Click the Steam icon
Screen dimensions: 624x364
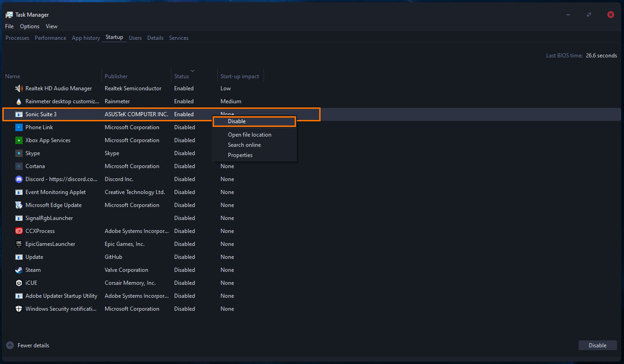pos(19,270)
